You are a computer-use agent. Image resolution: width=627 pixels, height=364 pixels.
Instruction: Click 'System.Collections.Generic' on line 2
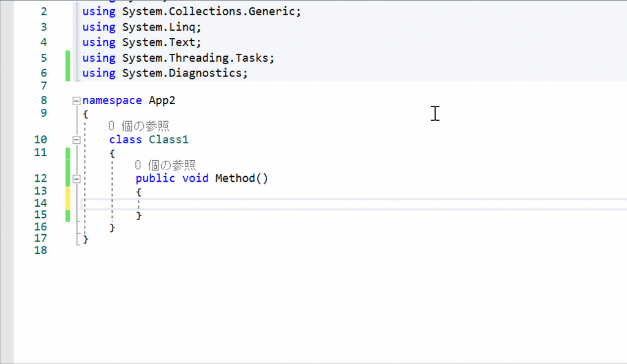pyautogui.click(x=208, y=12)
